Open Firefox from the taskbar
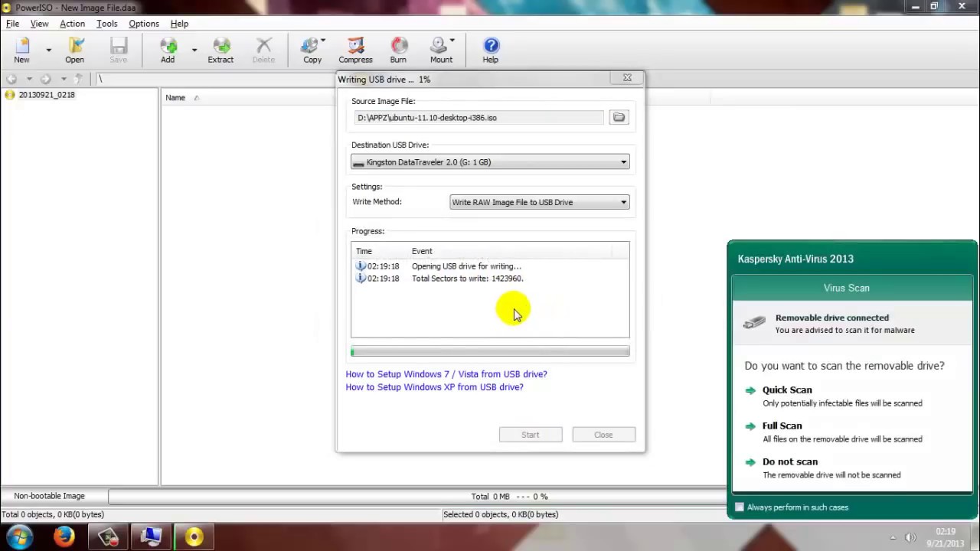 coord(64,536)
